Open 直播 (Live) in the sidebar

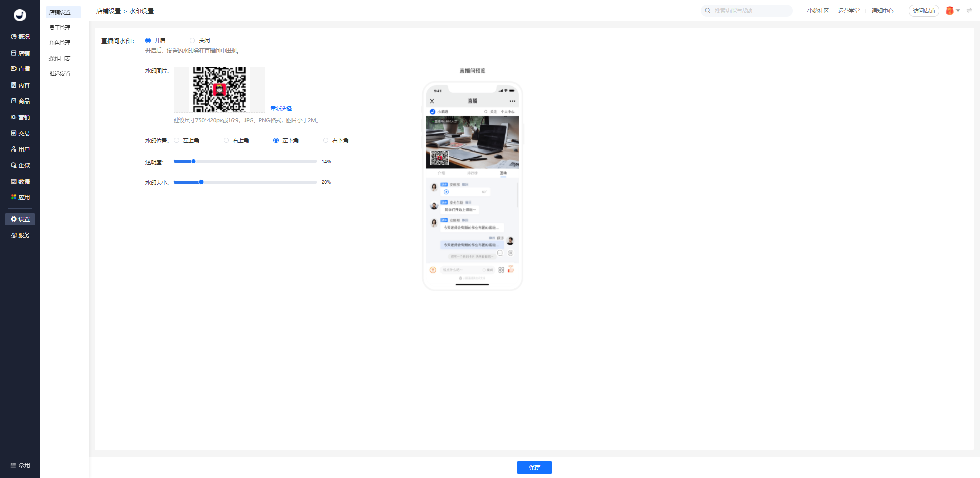click(x=20, y=69)
